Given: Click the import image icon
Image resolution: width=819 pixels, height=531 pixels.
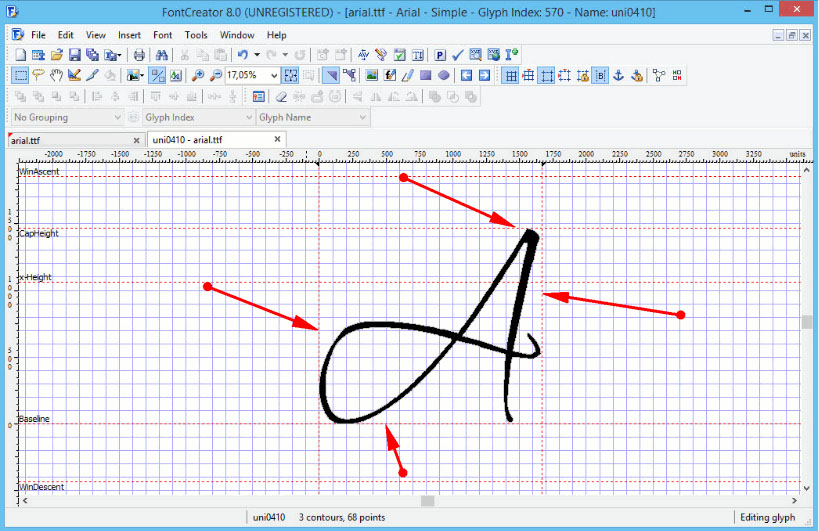Looking at the screenshot, I should (x=371, y=76).
